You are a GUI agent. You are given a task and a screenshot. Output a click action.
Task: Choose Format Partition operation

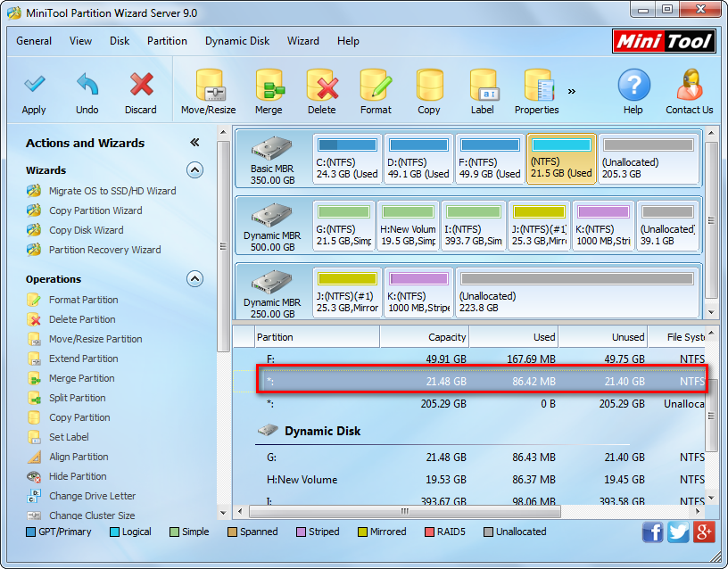83,300
